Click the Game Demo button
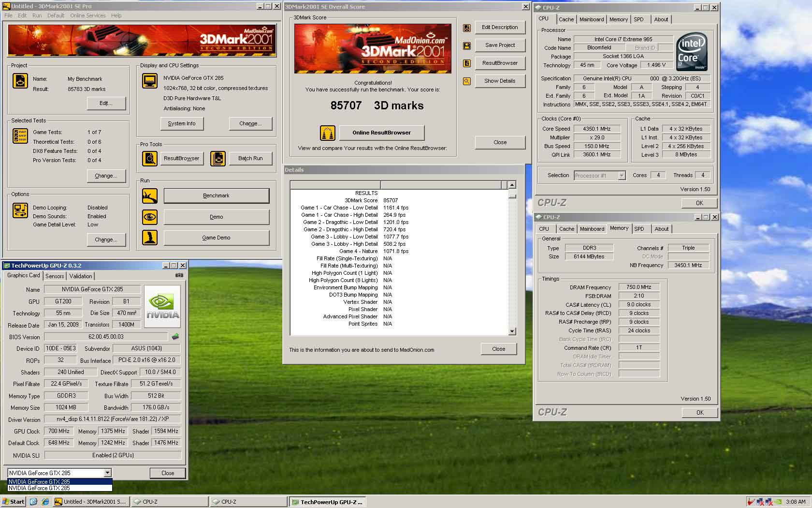Image resolution: width=812 pixels, height=508 pixels. pyautogui.click(x=216, y=238)
